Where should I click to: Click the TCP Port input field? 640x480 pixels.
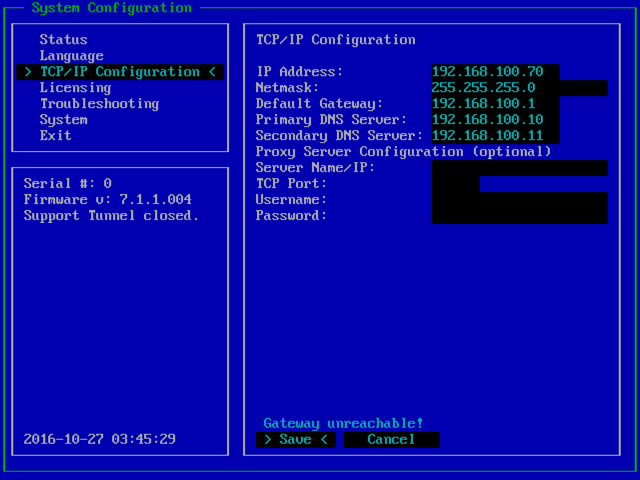(x=456, y=184)
